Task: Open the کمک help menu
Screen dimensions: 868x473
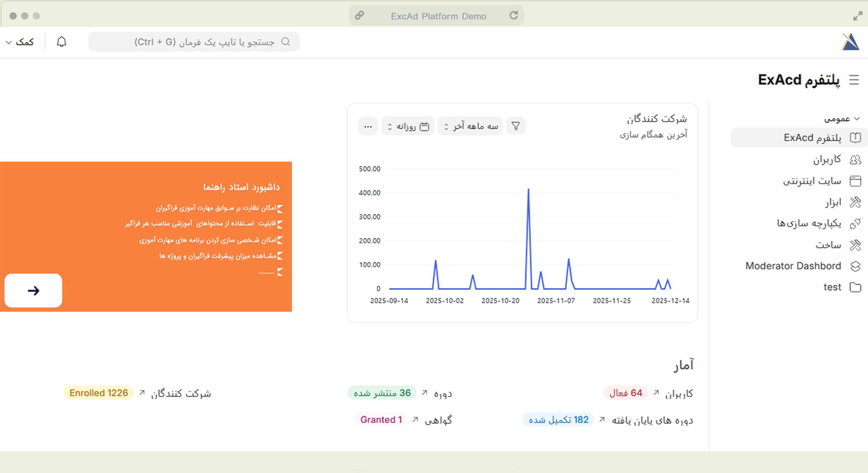Action: coord(20,42)
